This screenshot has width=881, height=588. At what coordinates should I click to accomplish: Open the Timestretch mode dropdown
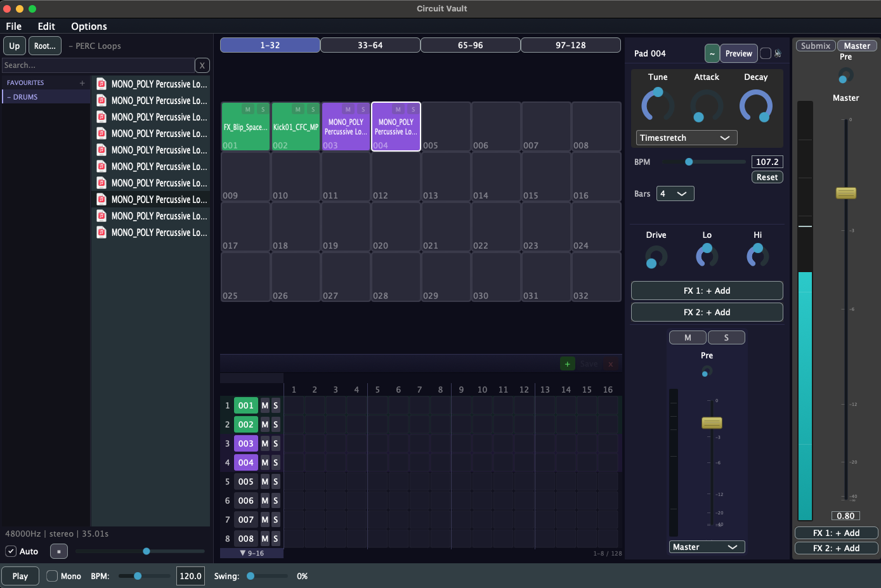[686, 138]
